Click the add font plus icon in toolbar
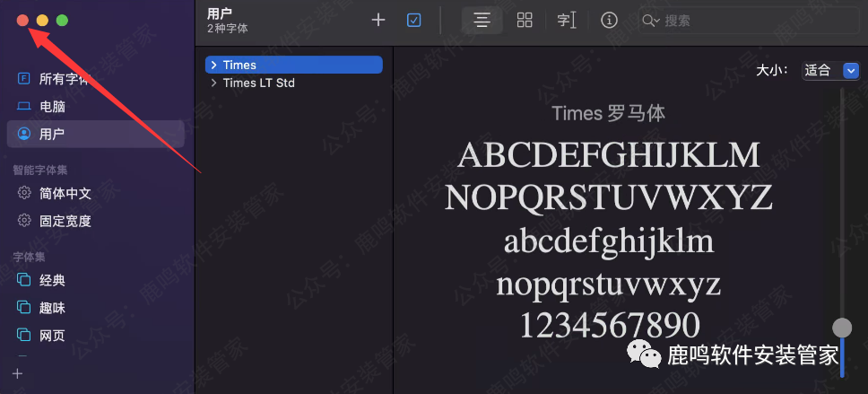Viewport: 868px width, 394px height. pos(378,21)
